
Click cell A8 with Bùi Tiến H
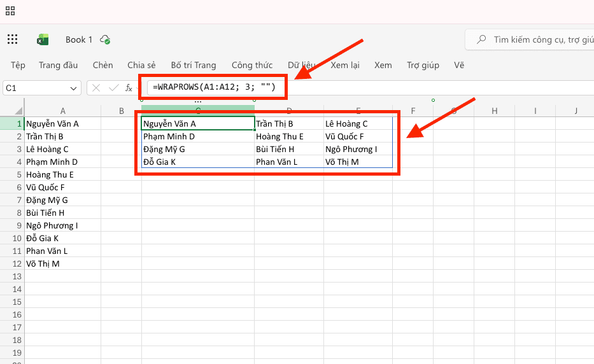click(63, 213)
